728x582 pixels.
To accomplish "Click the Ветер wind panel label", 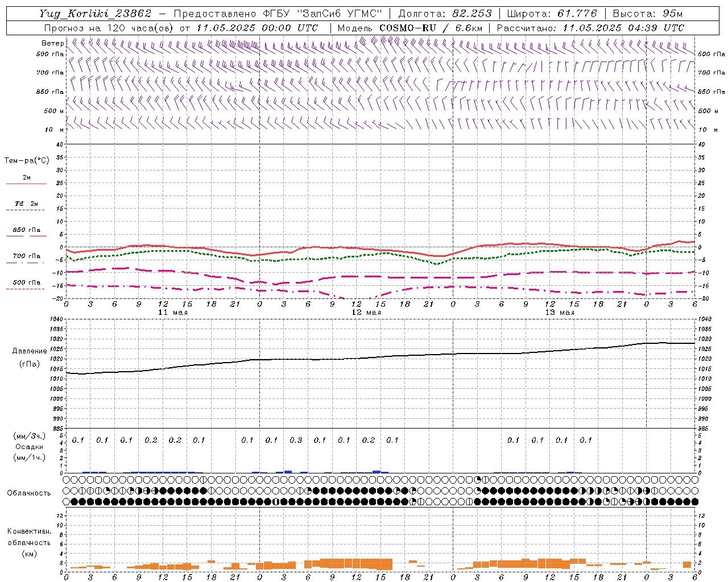I will point(52,43).
